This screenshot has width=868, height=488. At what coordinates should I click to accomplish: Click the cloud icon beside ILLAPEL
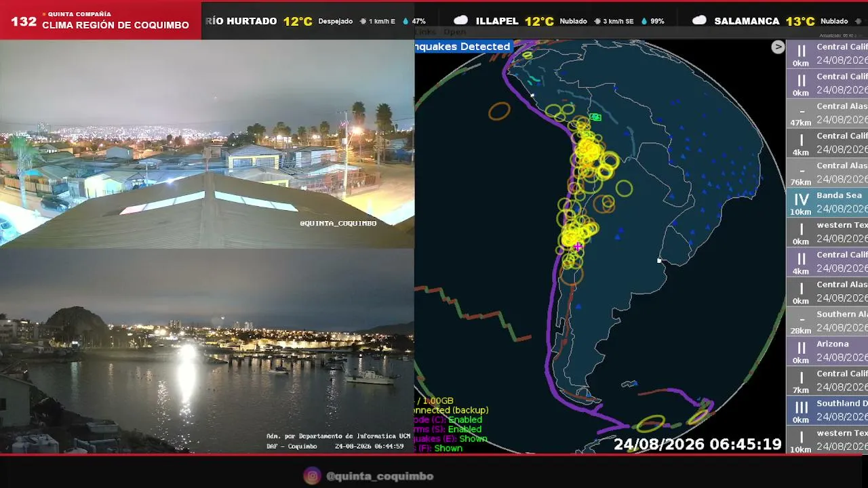(460, 20)
